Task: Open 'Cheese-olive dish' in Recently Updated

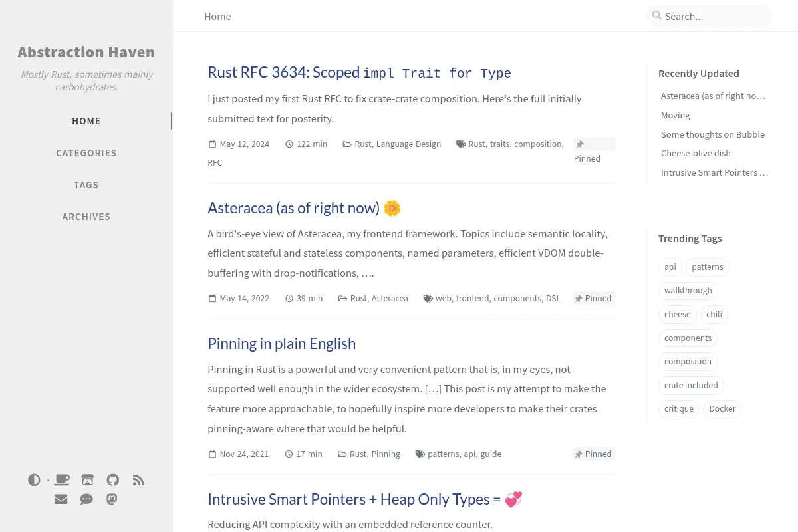Action: point(696,153)
